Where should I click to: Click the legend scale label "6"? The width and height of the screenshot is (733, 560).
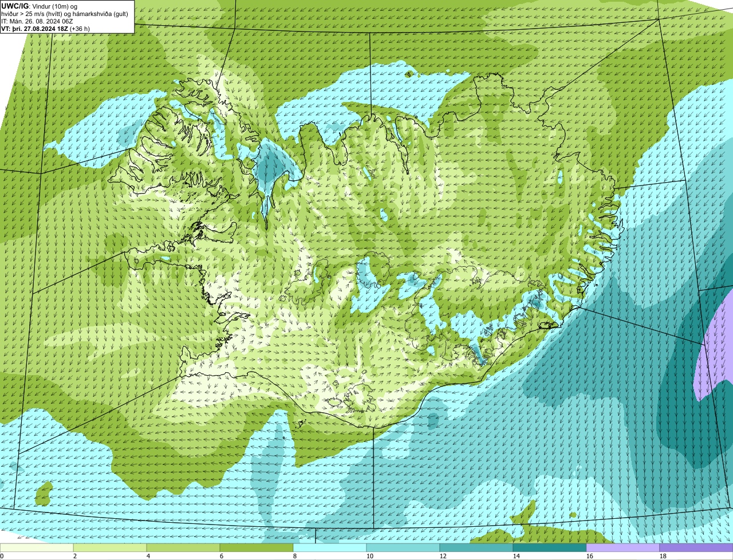coord(222,556)
